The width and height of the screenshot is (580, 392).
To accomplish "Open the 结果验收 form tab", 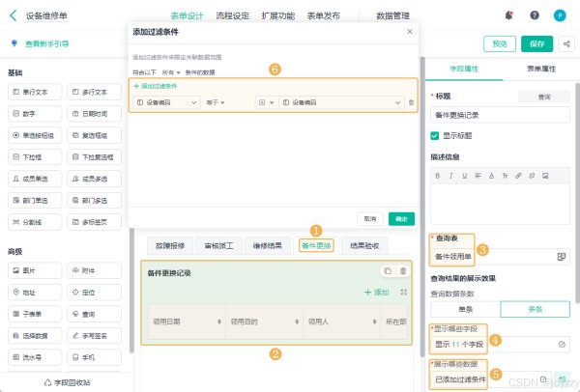I will coord(364,245).
